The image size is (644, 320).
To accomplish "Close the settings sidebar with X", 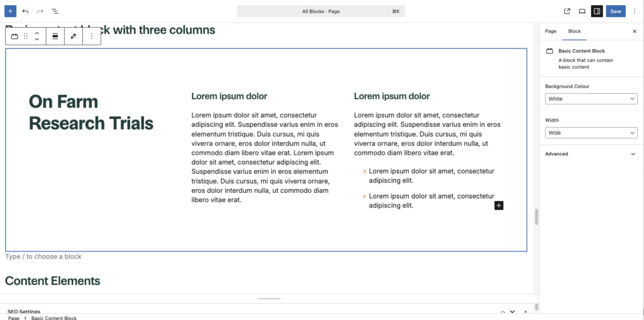I will [634, 31].
